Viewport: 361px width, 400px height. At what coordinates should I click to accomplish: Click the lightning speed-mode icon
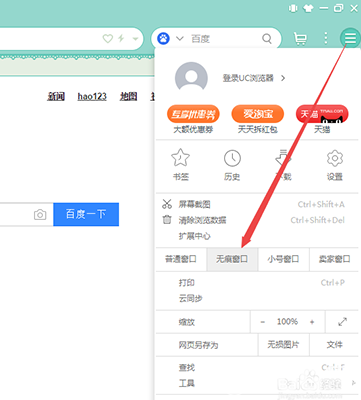[x=121, y=38]
